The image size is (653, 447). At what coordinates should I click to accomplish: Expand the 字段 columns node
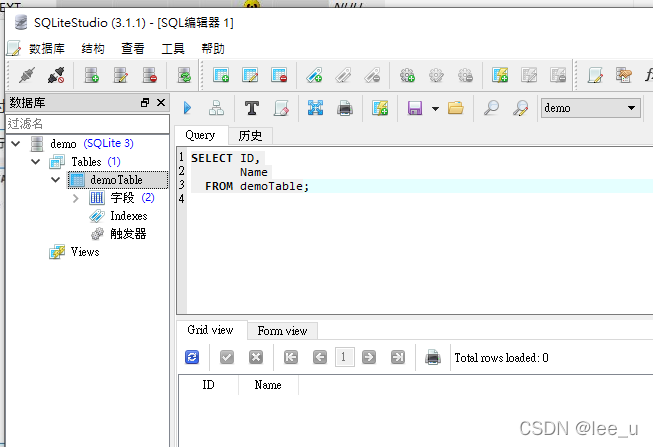point(75,198)
